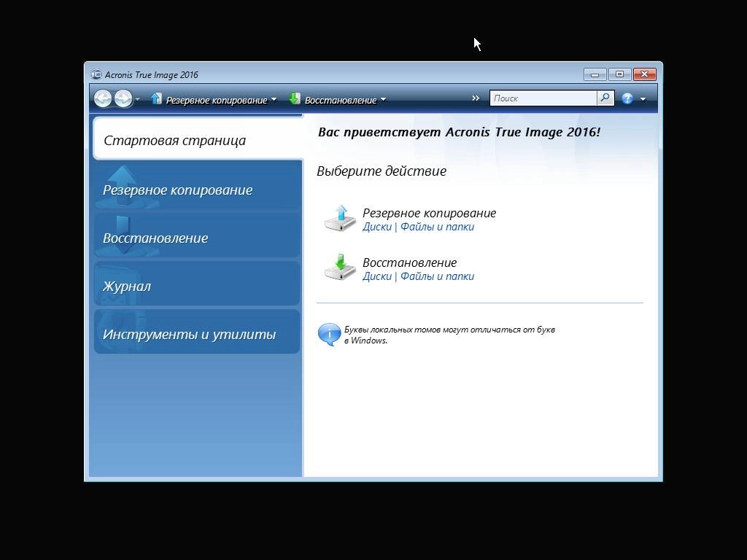
Task: Click the disk backup icon with blue arrow
Action: point(340,219)
